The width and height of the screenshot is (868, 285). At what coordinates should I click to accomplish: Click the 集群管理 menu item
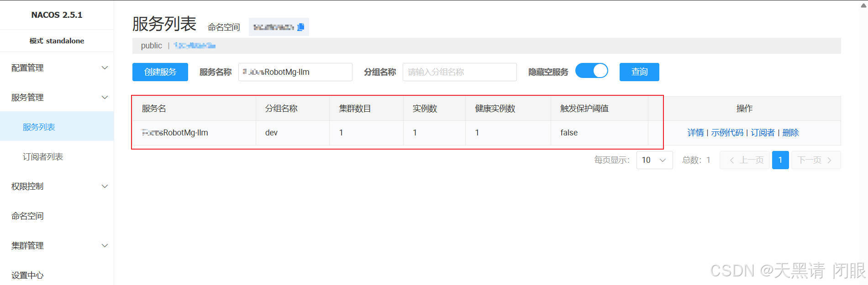pos(57,245)
